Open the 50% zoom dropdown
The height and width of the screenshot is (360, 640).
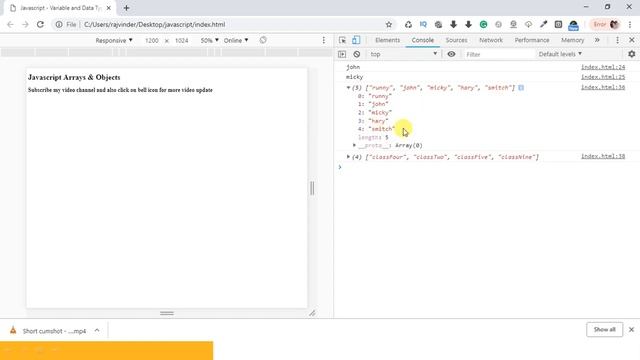coord(209,40)
